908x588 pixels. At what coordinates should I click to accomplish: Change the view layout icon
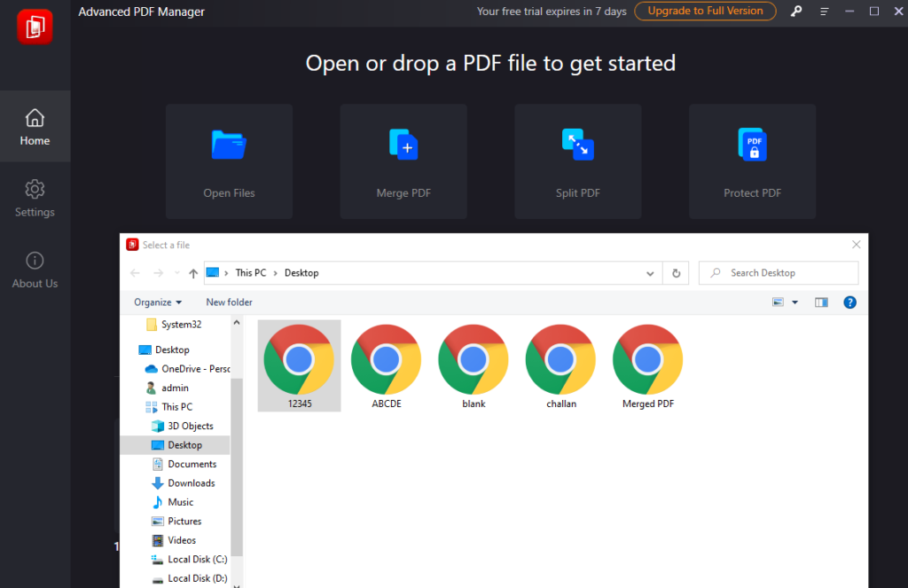click(x=778, y=302)
